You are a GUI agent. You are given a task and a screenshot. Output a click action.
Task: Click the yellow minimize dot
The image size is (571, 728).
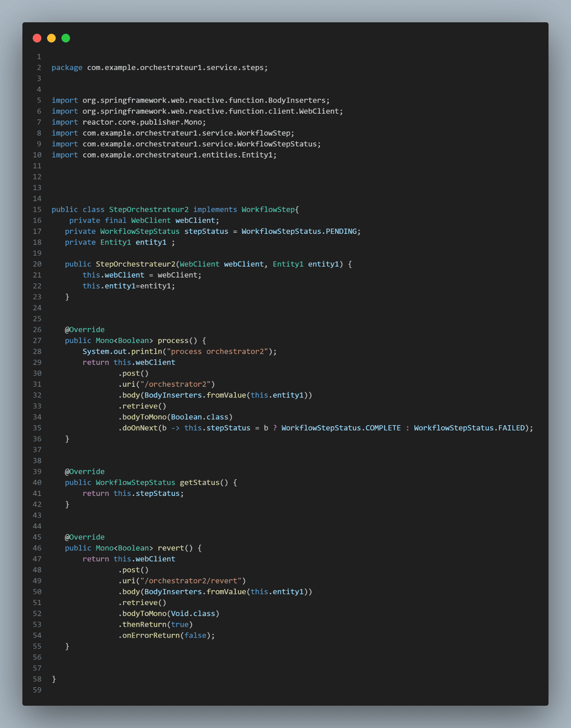(x=51, y=38)
